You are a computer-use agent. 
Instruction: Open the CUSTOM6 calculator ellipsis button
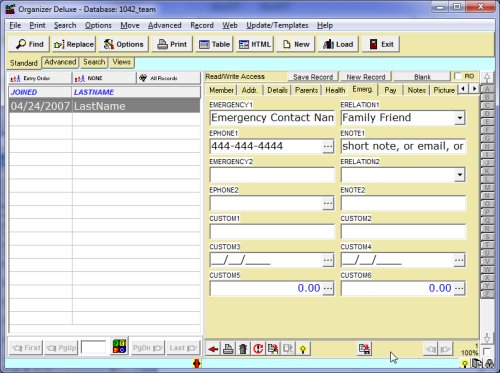pos(459,288)
